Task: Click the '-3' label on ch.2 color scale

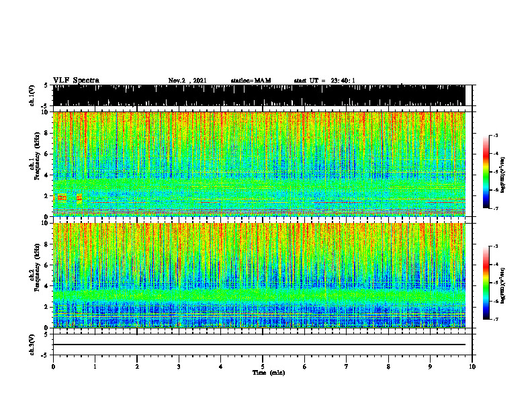Action: pyautogui.click(x=496, y=246)
